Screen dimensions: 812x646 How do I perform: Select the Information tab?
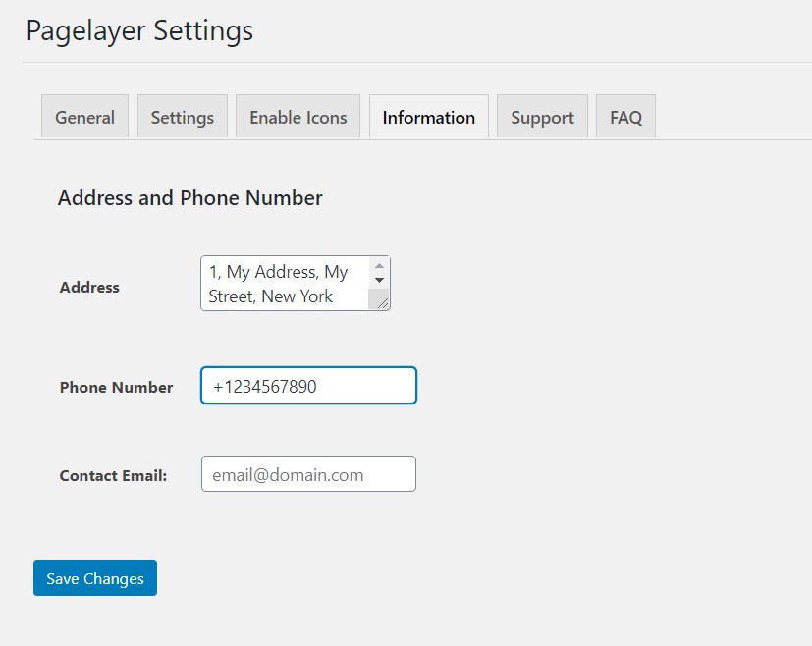coord(428,117)
